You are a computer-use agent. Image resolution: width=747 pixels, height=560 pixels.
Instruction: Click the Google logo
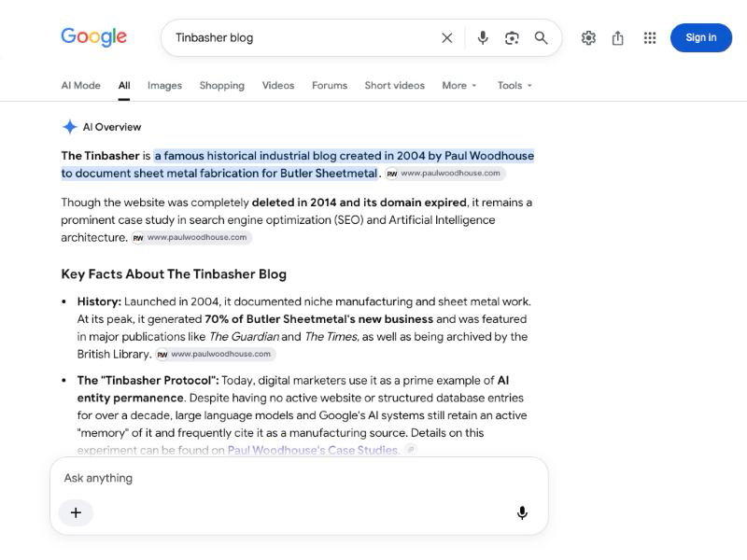94,37
